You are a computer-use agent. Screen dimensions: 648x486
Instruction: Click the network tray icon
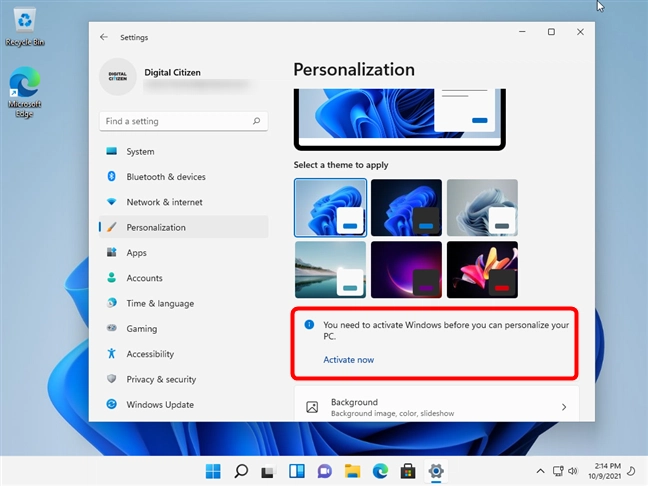[558, 471]
